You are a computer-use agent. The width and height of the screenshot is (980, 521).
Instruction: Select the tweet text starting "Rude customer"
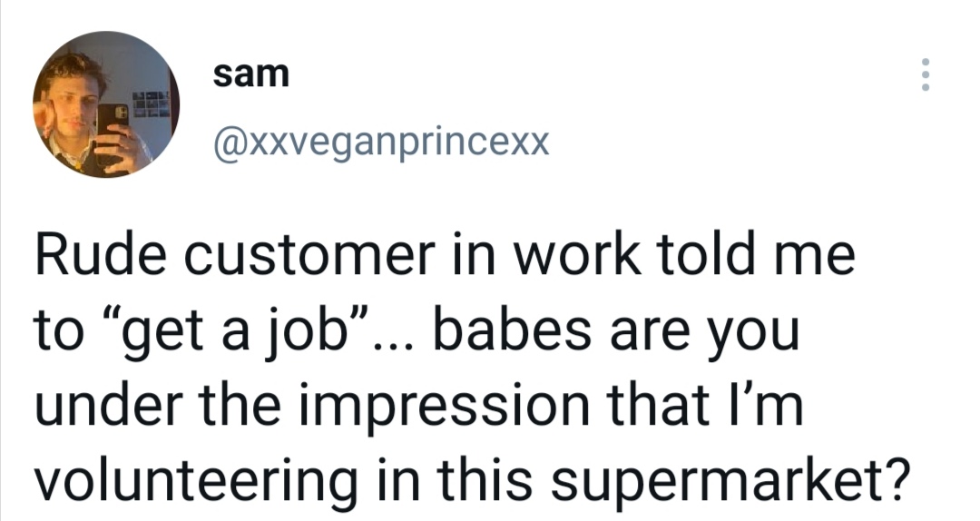click(472, 368)
